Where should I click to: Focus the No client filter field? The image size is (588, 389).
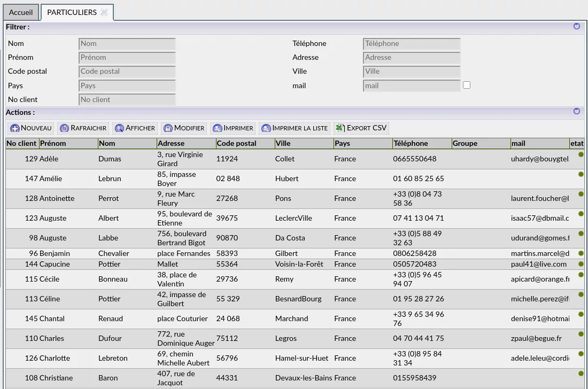[127, 100]
